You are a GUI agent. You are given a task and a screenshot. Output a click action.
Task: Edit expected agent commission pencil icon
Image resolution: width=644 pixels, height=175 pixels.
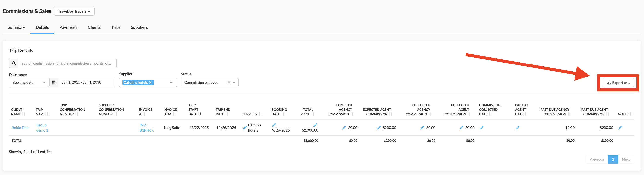(x=379, y=128)
